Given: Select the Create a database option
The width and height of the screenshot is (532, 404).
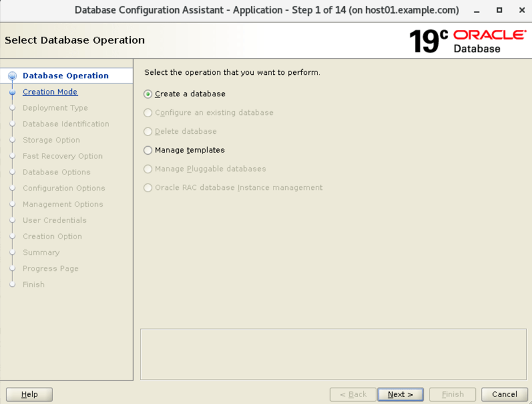Looking at the screenshot, I should pos(148,94).
